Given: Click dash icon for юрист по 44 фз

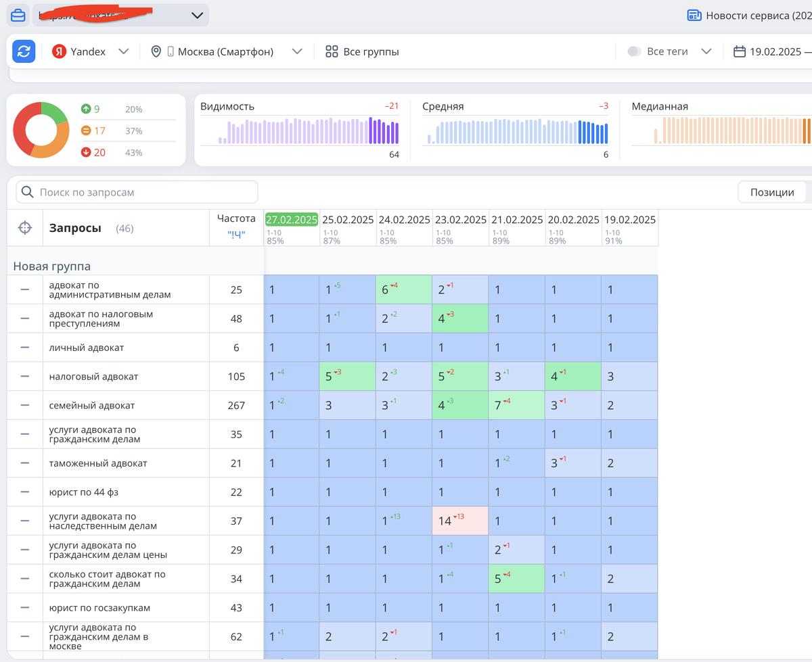Looking at the screenshot, I should tap(25, 492).
